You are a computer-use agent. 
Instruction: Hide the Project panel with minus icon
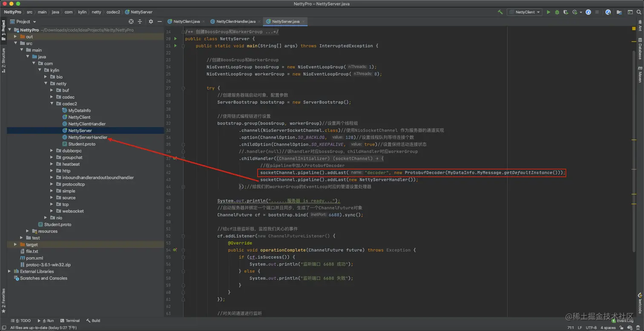pyautogui.click(x=160, y=21)
